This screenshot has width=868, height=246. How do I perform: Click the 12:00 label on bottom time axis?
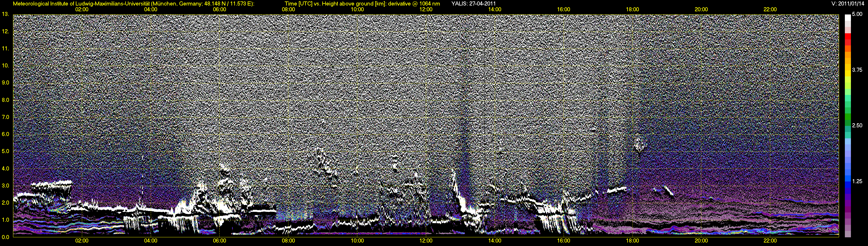tap(426, 241)
